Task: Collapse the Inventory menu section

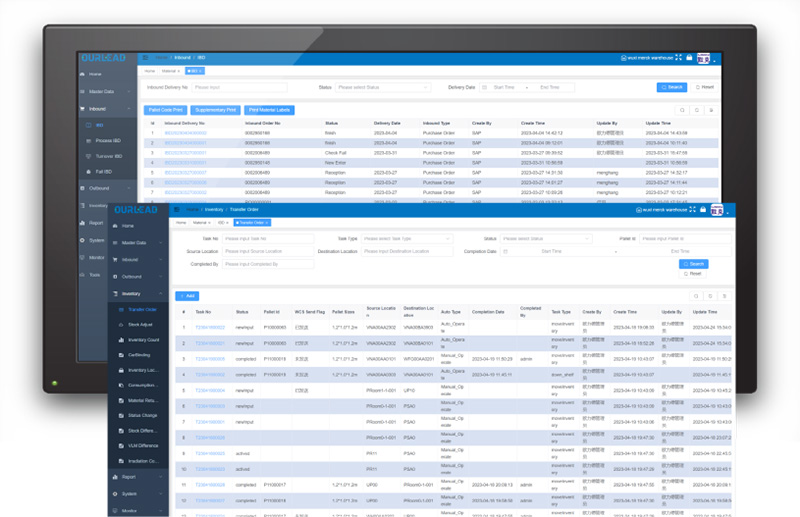Action: 139,293
